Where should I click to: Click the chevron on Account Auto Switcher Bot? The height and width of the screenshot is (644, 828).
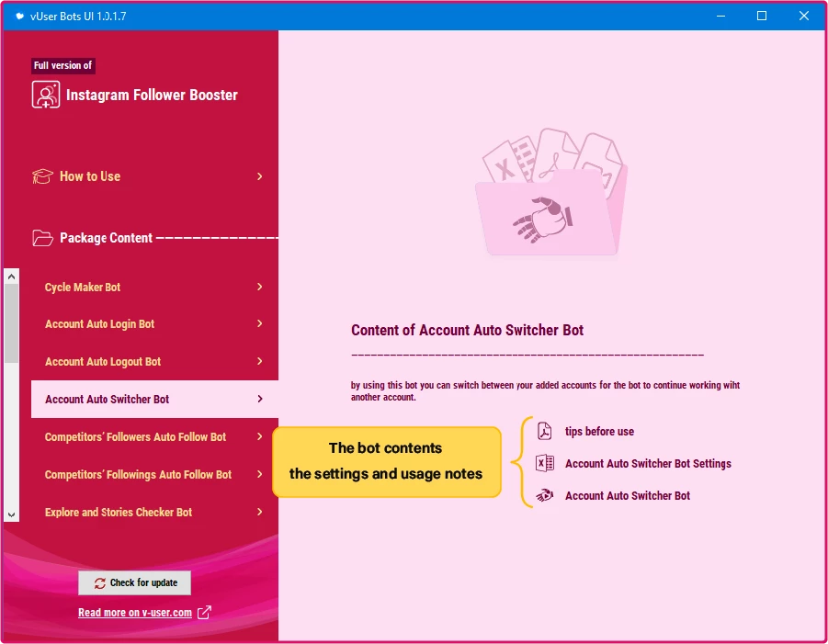[x=260, y=399]
